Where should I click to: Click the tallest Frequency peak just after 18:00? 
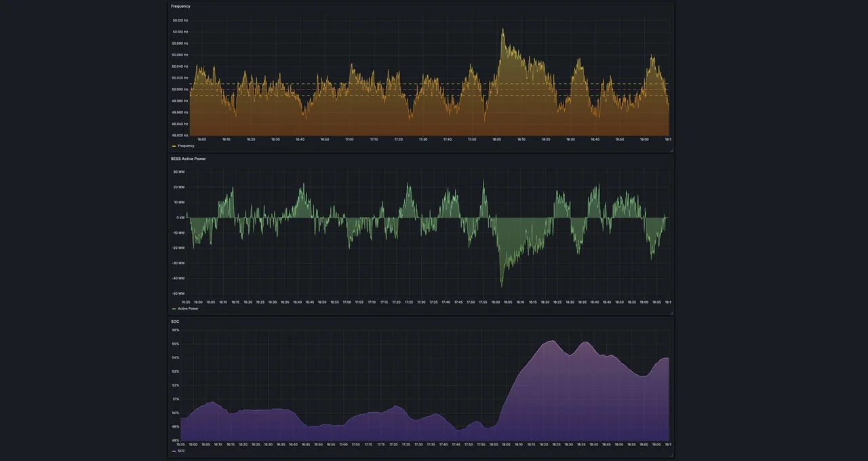click(x=502, y=30)
